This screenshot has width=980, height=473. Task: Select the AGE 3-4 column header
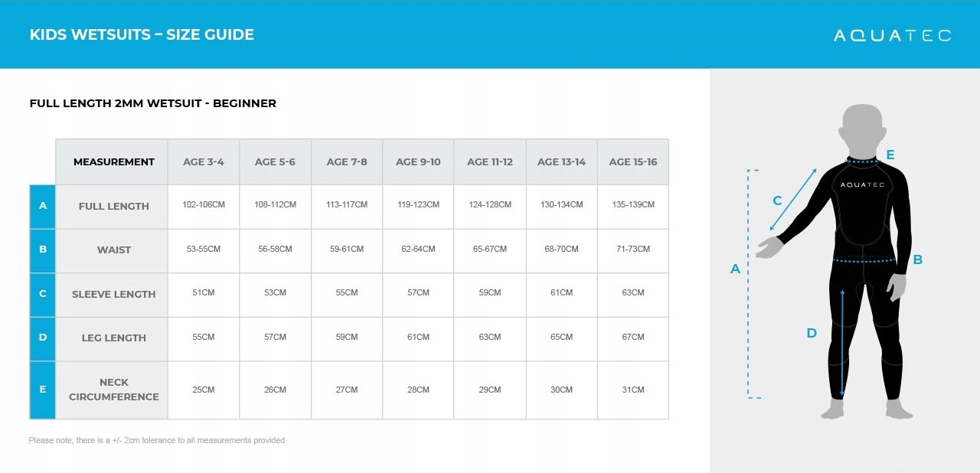(204, 161)
